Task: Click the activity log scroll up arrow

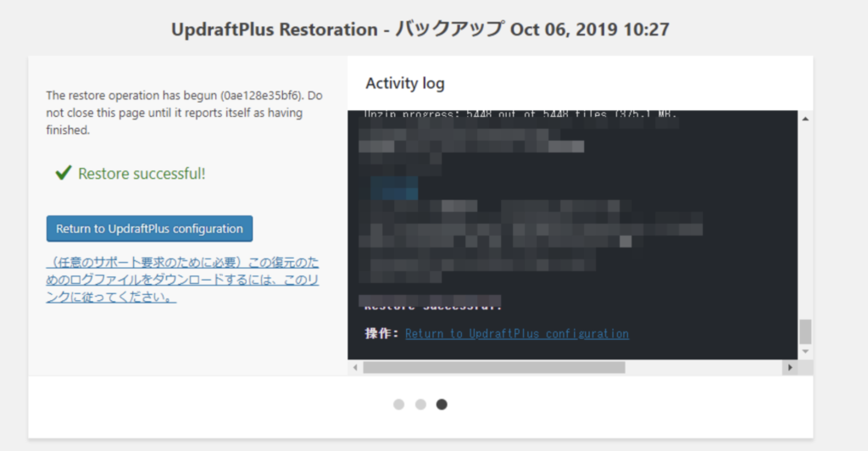Action: tap(805, 119)
